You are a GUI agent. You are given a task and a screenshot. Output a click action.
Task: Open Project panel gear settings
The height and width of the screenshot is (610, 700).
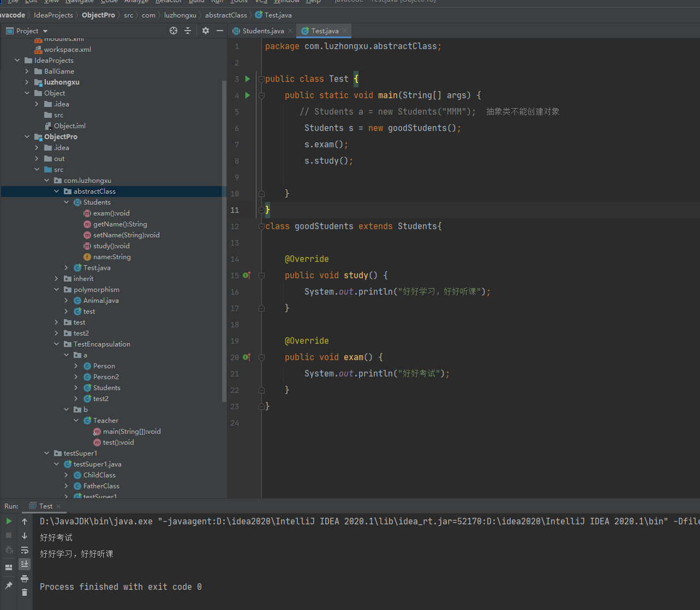[206, 31]
